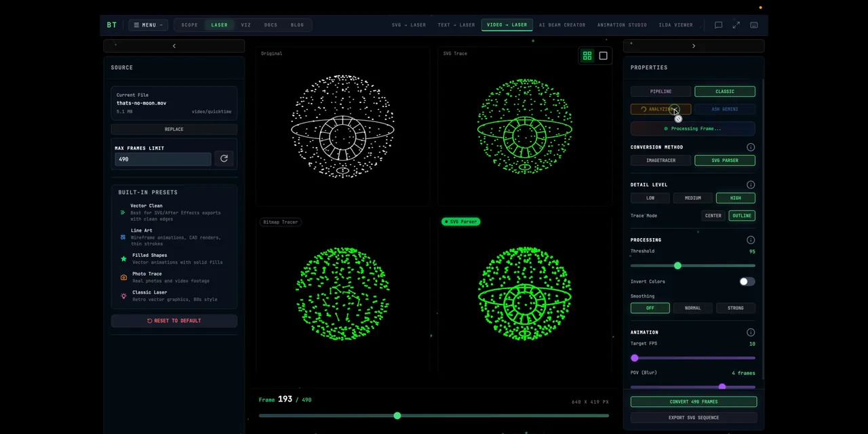This screenshot has width=868, height=434.
Task: Click the Threshold slider handle
Action: point(677,266)
